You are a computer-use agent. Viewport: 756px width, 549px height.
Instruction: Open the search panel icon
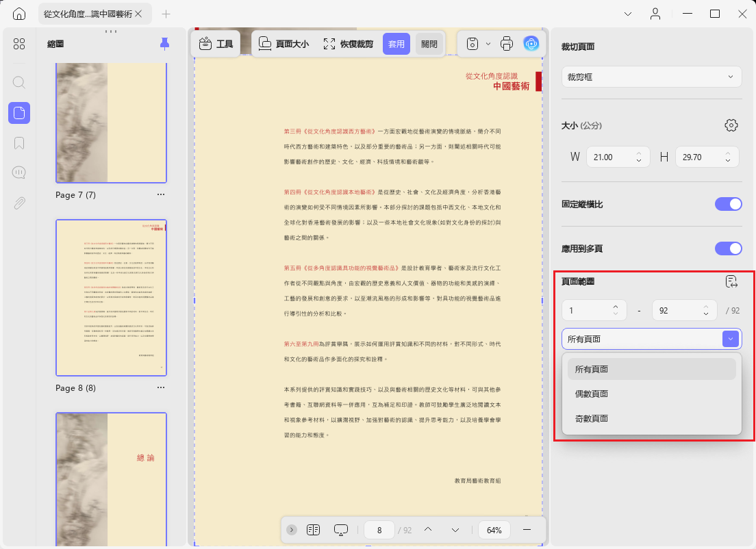click(19, 82)
